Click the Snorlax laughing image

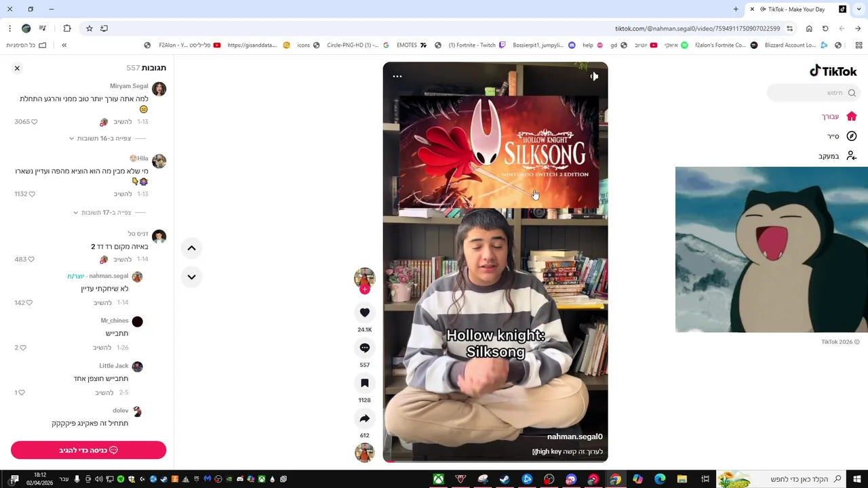pos(772,249)
